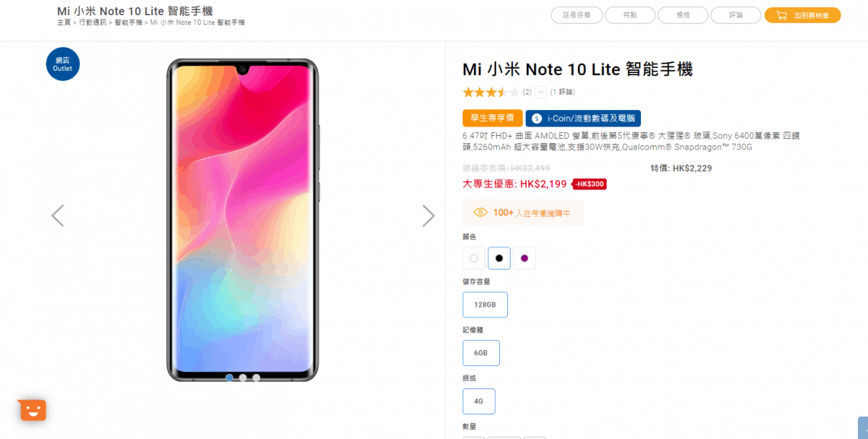This screenshot has width=868, height=439.
Task: Show the previous product image arrow
Action: (58, 216)
